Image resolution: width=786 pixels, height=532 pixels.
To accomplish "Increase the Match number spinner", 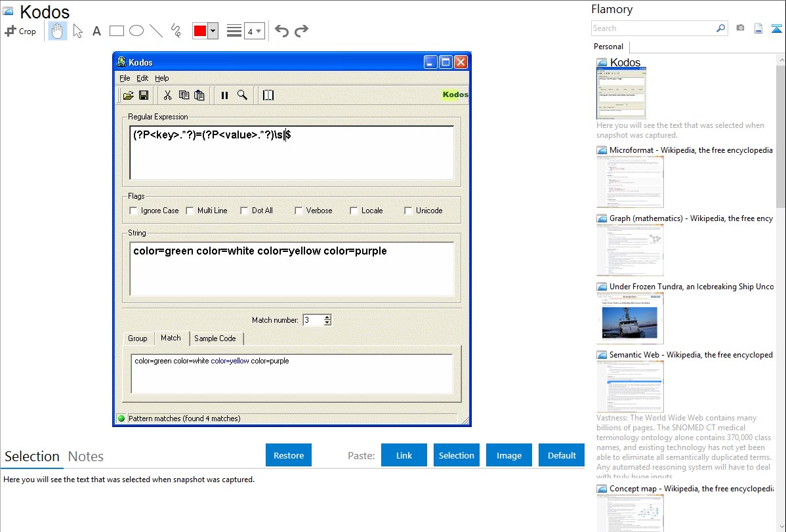I will coord(327,317).
